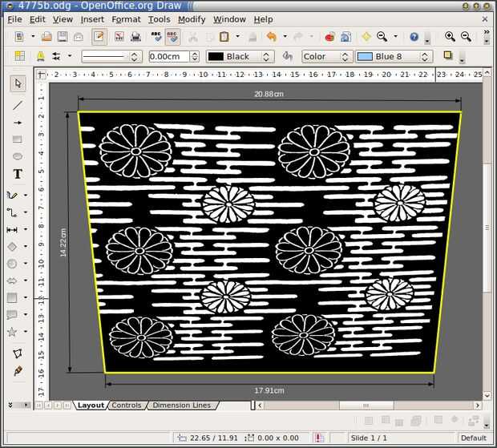
Task: Toggle AutoSpellcheck button
Action: point(172,37)
